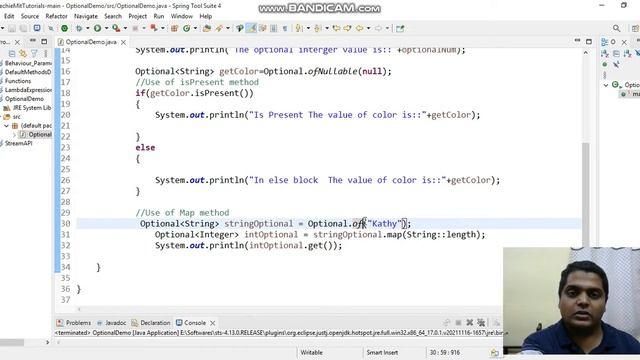Viewport: 640px width, 360px height.
Task: Close the Console view tab
Action: point(213,323)
